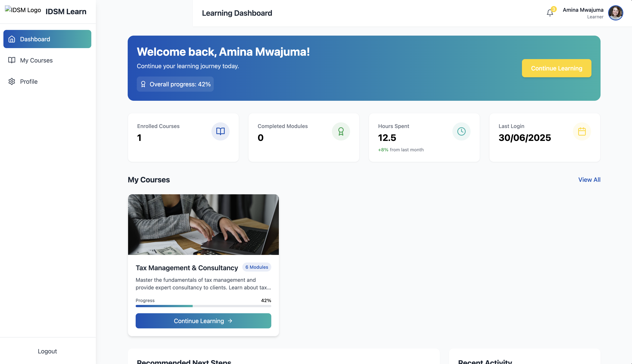This screenshot has width=632, height=364.
Task: Click the IDSM Logo image
Action: [23, 10]
